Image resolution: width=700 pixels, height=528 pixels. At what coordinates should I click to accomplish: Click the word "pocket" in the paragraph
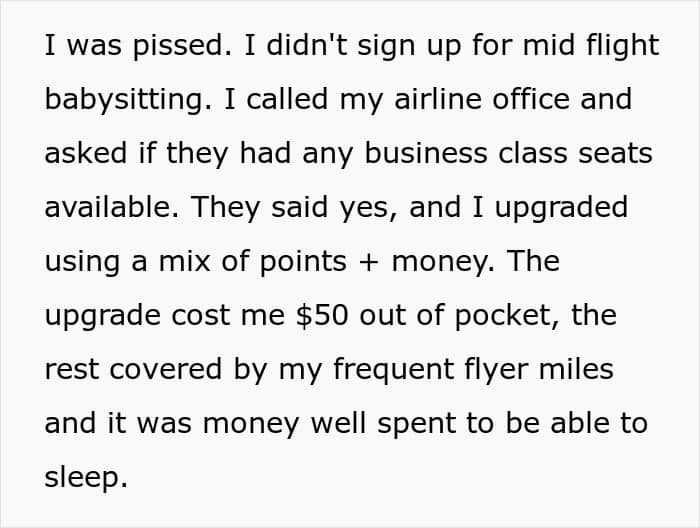click(504, 316)
